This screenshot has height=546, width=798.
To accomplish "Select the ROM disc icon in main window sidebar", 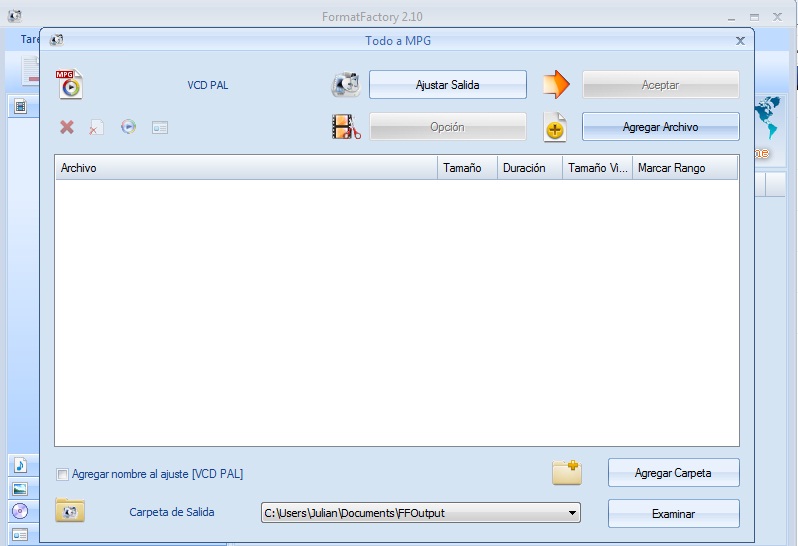I will pyautogui.click(x=20, y=510).
